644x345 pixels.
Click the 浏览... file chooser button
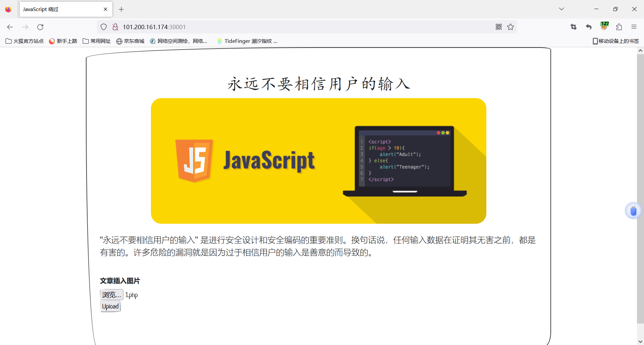[x=112, y=295]
